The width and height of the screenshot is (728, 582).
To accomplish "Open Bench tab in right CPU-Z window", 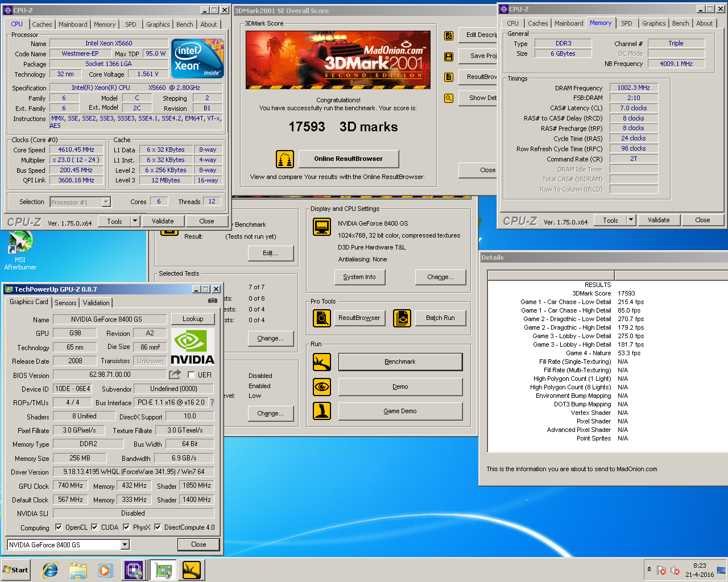I will pyautogui.click(x=681, y=23).
